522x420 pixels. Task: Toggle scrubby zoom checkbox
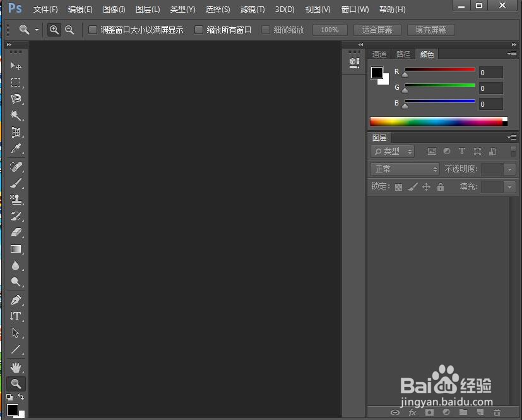click(x=265, y=30)
